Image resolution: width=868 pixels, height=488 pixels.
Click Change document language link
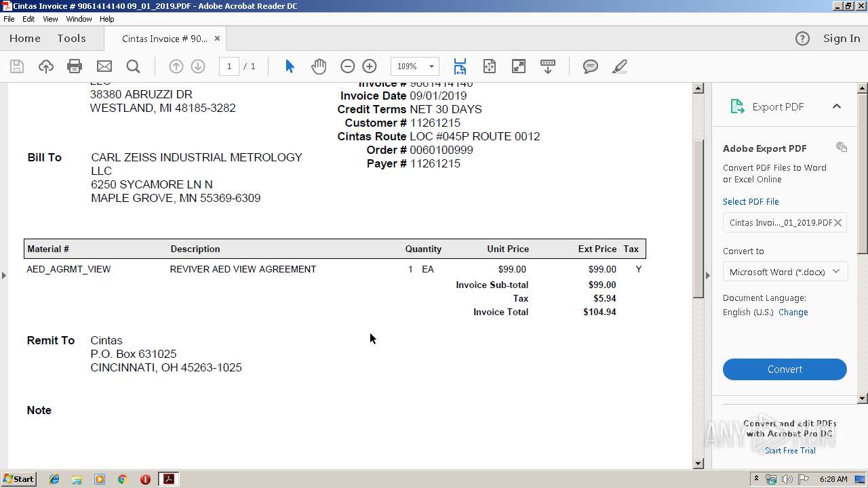[793, 312]
